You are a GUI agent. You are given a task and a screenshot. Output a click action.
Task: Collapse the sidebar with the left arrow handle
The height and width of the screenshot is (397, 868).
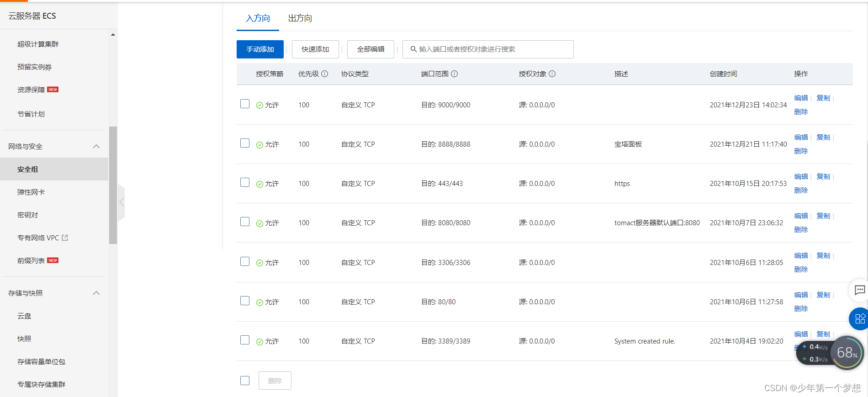point(121,202)
